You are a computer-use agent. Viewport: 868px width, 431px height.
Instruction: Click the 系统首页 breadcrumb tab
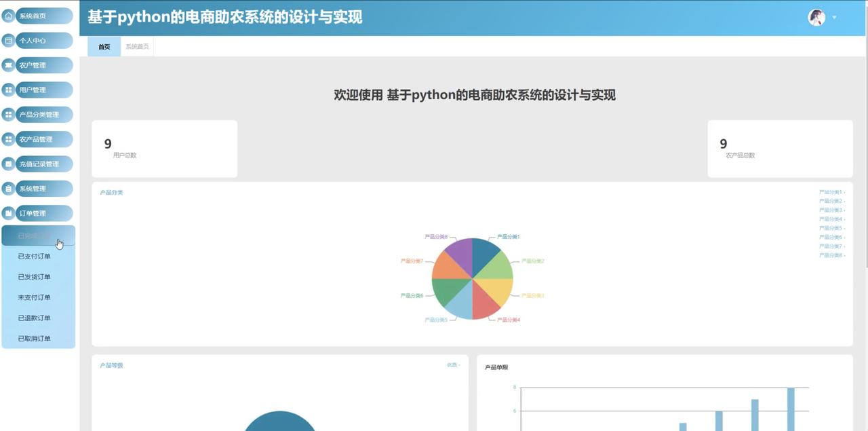point(137,47)
